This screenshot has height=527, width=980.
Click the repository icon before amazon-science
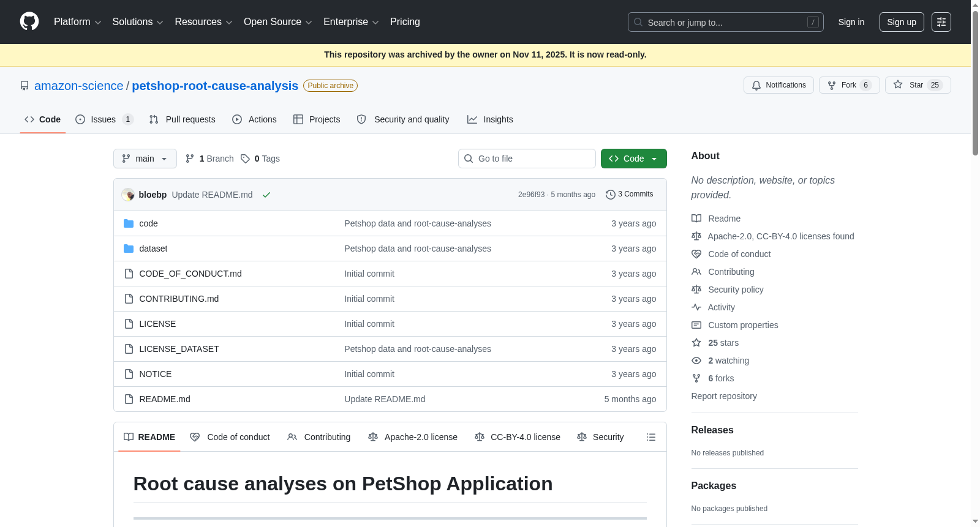tap(24, 86)
